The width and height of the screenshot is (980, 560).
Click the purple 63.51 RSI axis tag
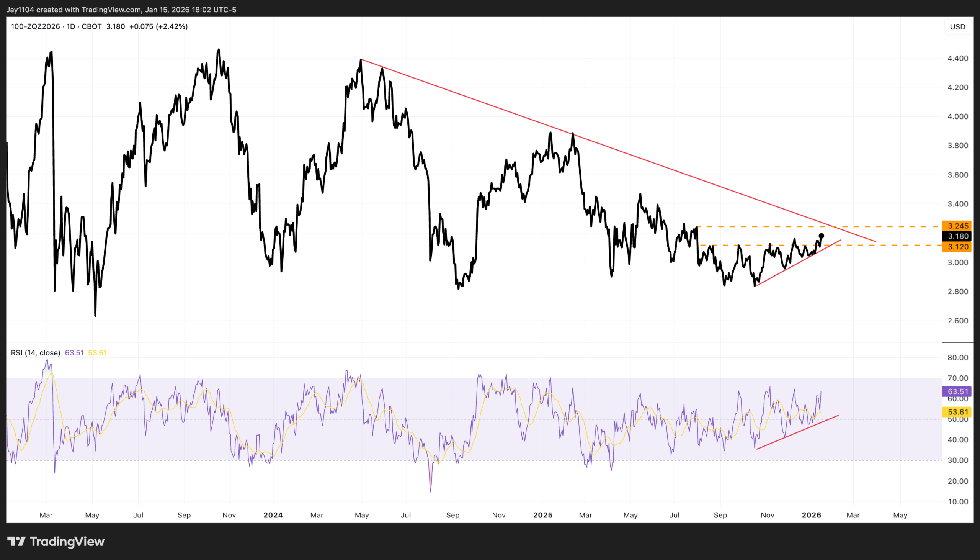[x=958, y=391]
